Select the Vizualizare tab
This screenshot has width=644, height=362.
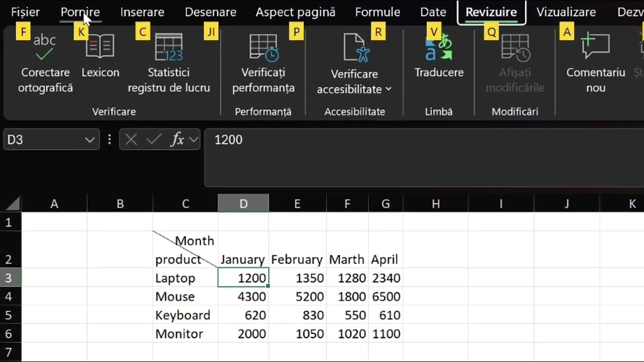pos(566,12)
